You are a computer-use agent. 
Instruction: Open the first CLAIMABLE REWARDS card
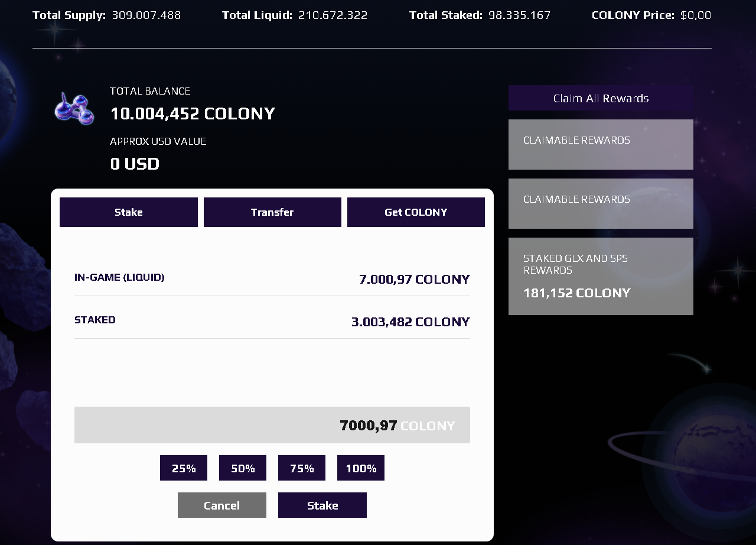pos(601,144)
